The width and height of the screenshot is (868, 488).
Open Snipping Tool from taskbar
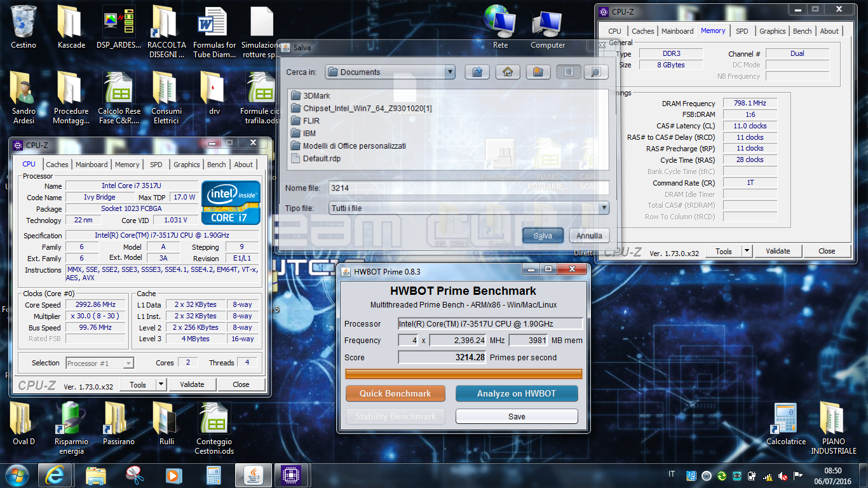point(135,475)
